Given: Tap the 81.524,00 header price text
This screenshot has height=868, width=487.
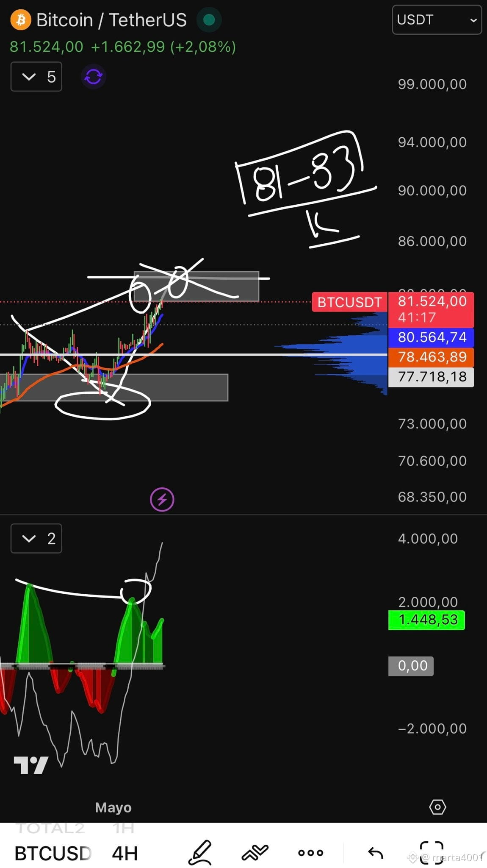Looking at the screenshot, I should coord(47,47).
